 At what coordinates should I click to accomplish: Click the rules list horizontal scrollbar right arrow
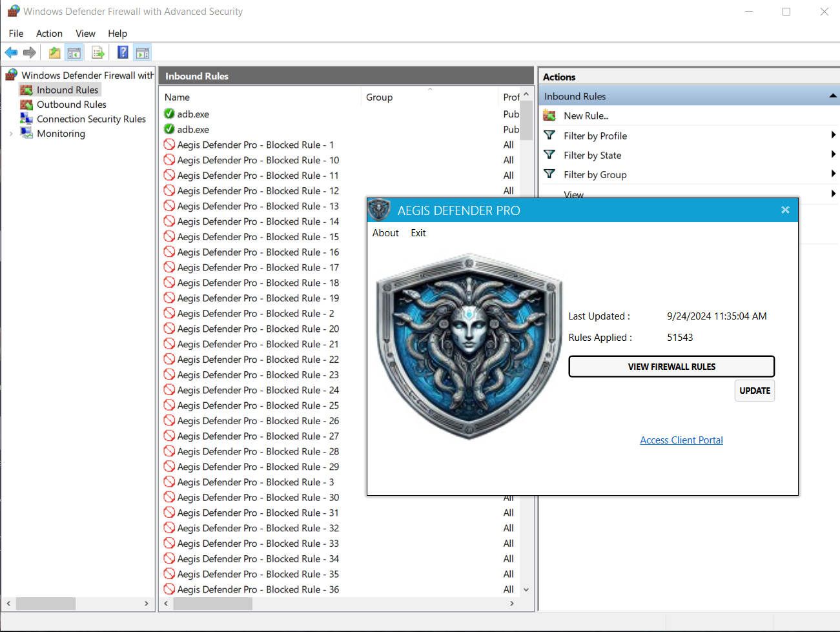click(512, 604)
